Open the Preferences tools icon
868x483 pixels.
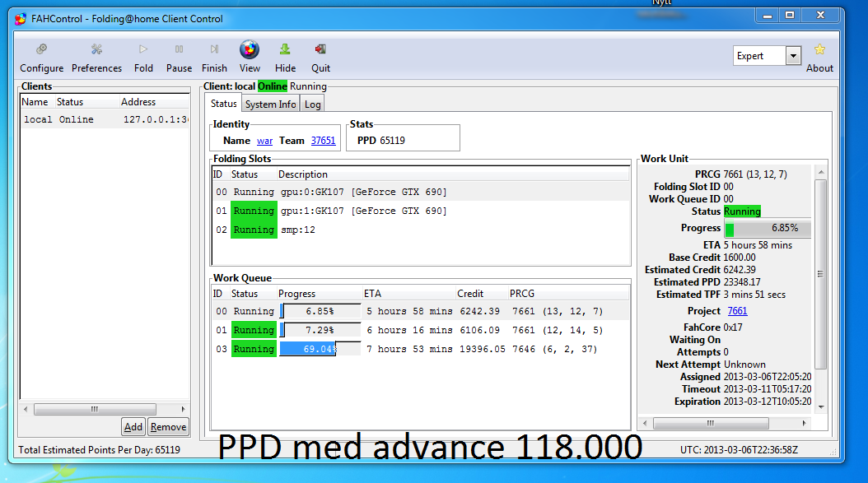[x=97, y=49]
